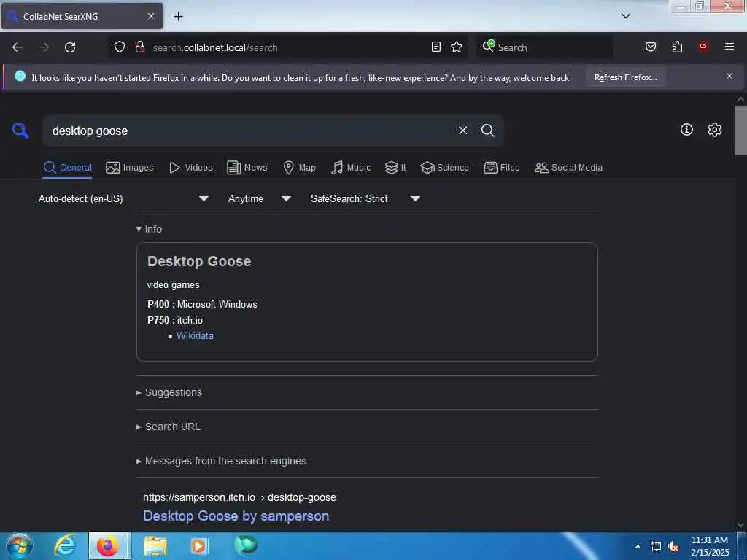Open language dropdown Auto-detect (en-US)

(123, 198)
